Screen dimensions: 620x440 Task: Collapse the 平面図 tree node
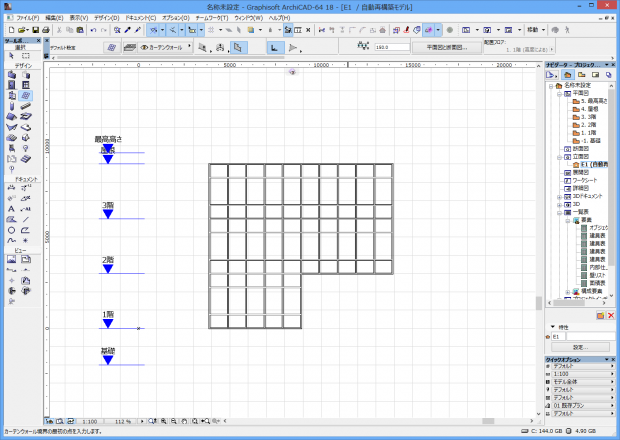pos(557,94)
